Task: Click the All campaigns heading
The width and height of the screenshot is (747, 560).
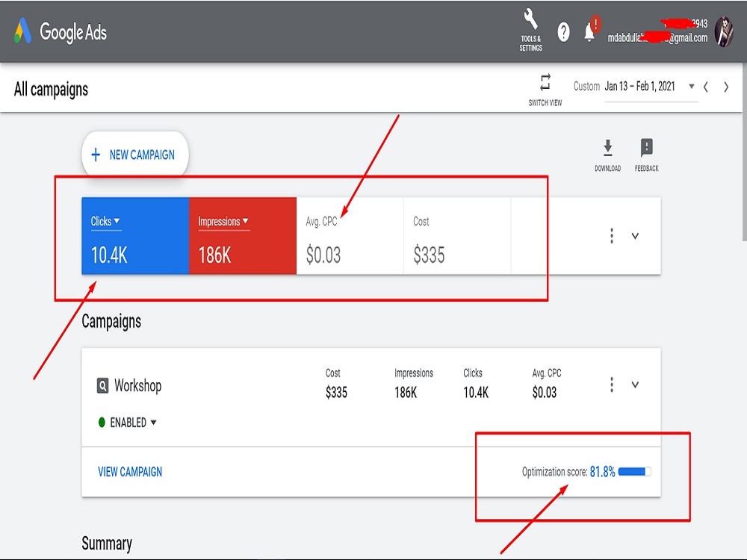Action: coord(51,89)
